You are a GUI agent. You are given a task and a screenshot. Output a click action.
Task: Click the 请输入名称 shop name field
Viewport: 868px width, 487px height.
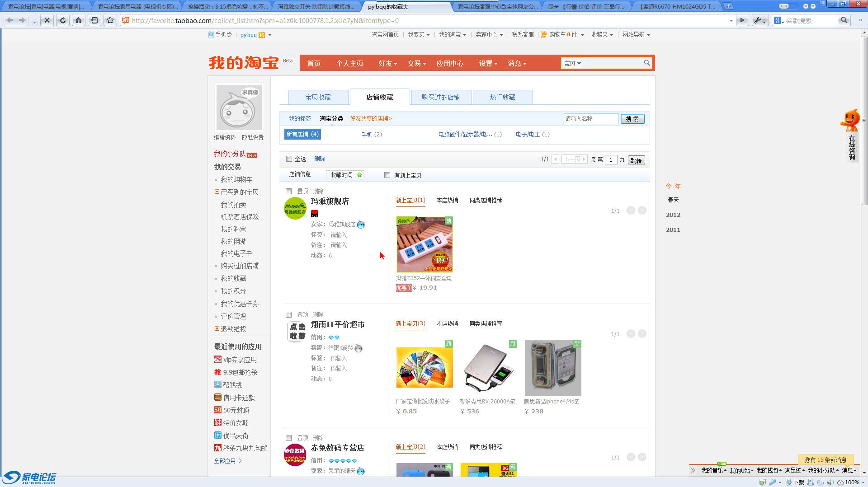[x=591, y=118]
